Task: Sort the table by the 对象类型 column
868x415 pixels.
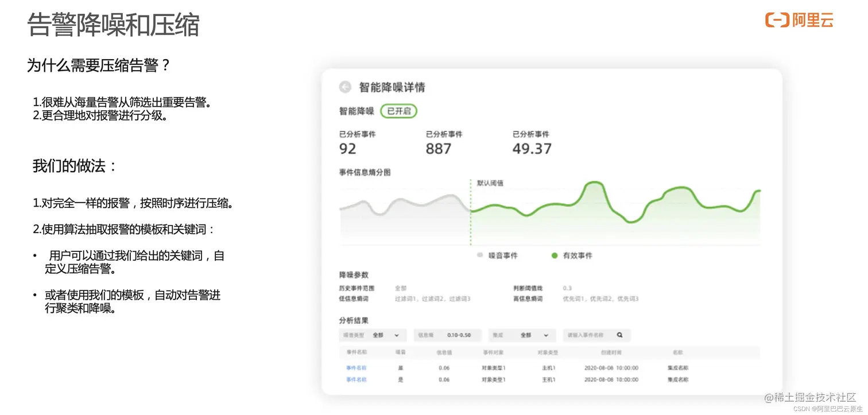Action: (547, 352)
